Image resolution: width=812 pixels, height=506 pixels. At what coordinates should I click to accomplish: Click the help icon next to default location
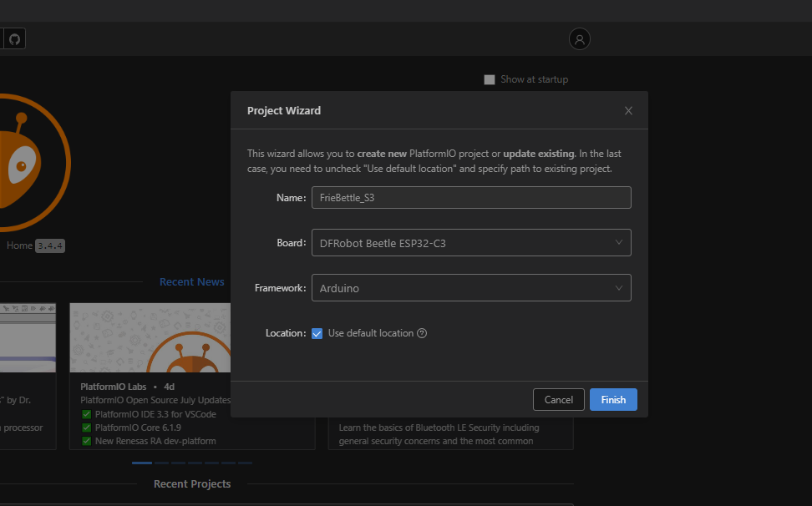[x=422, y=333]
